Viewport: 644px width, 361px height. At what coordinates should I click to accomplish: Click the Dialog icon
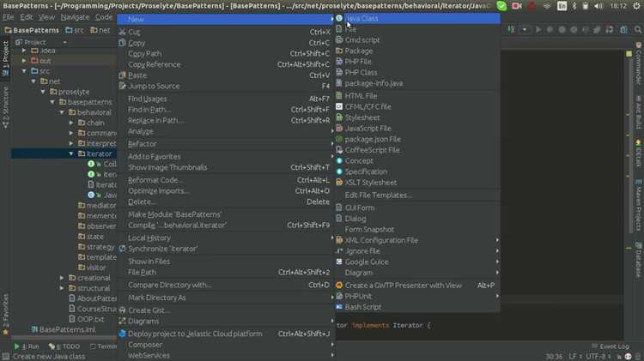point(339,219)
